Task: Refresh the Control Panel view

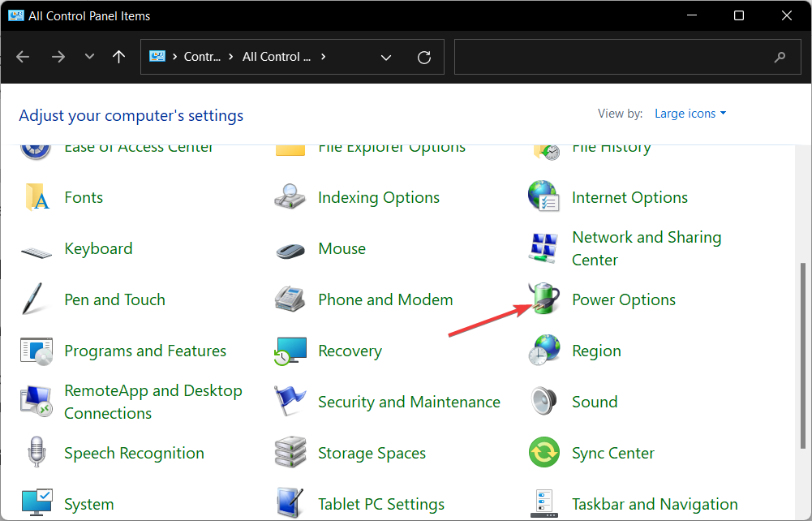Action: pos(424,57)
